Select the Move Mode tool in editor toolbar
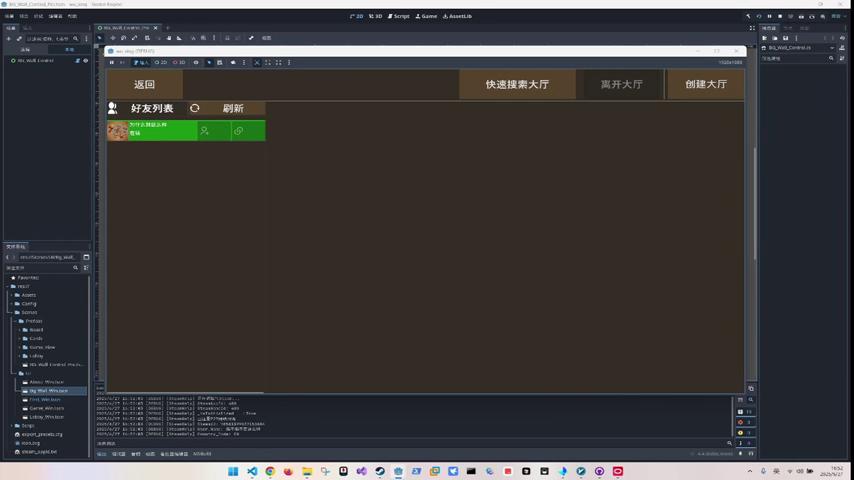 click(x=113, y=38)
